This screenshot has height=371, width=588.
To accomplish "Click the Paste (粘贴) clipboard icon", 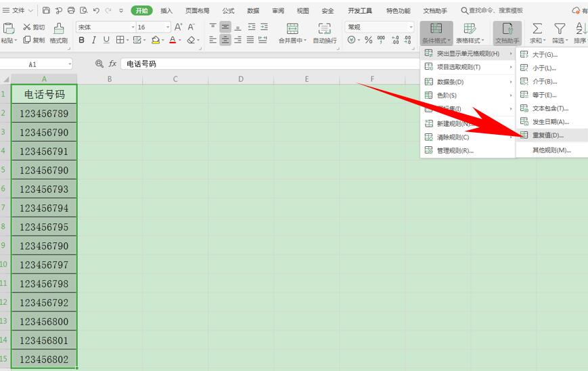I will click(8, 28).
